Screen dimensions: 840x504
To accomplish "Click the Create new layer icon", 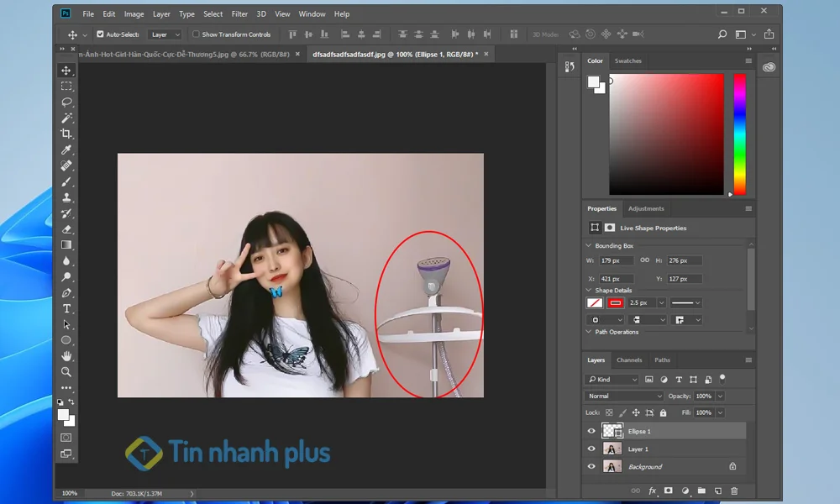I will point(717,491).
